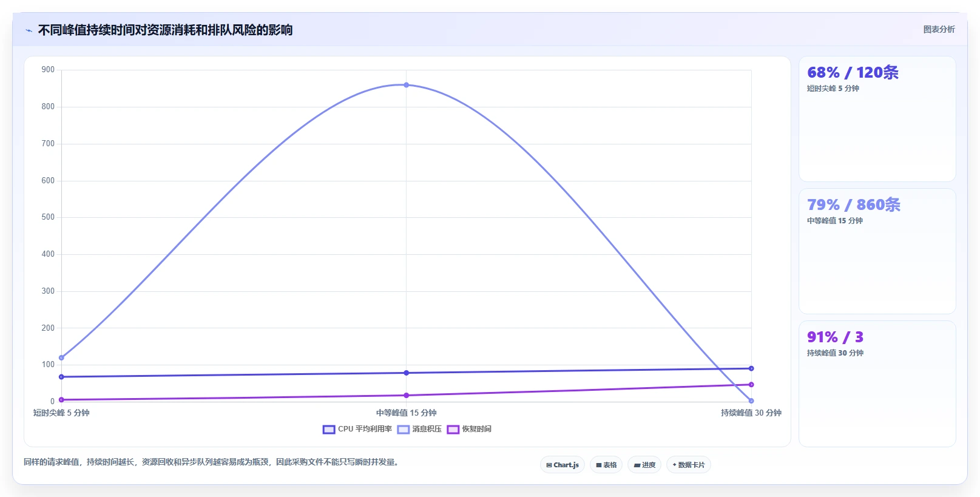Click the 恢复时间 legend color box

click(453, 429)
